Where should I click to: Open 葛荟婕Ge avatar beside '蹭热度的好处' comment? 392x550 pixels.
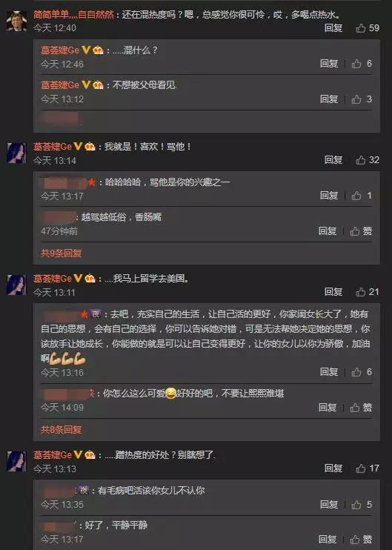(x=16, y=461)
